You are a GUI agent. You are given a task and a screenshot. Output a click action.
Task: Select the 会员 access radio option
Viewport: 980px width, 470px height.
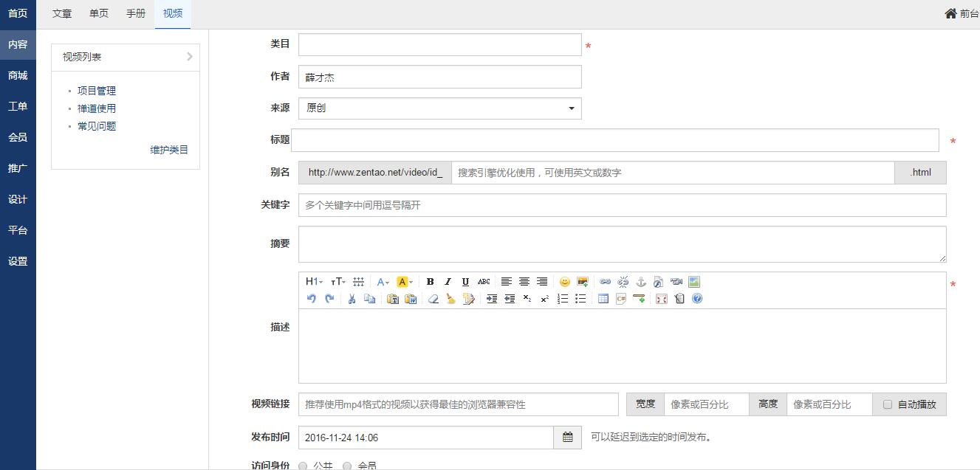347,466
